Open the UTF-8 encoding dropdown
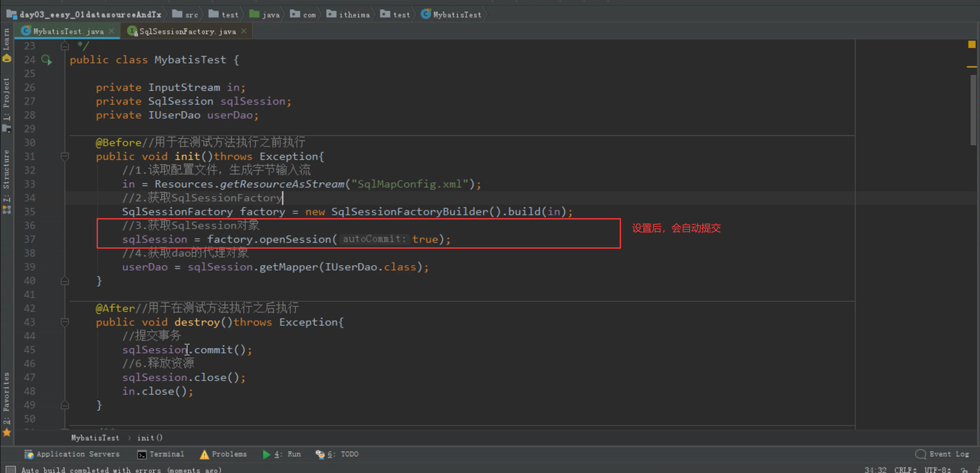980x473 pixels. [x=937, y=470]
